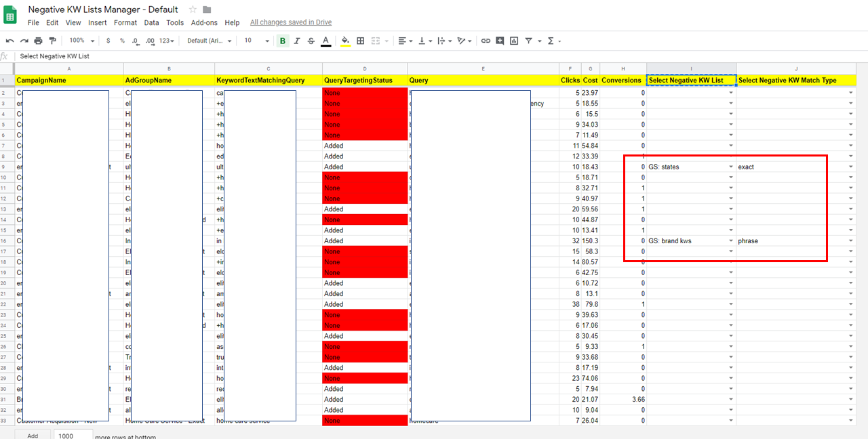Select column H header

(x=623, y=68)
